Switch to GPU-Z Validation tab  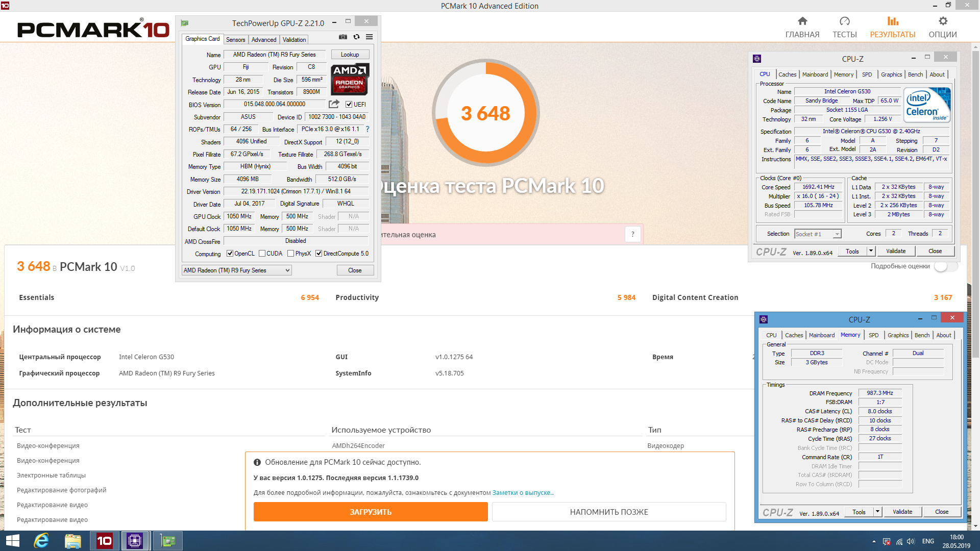point(295,40)
